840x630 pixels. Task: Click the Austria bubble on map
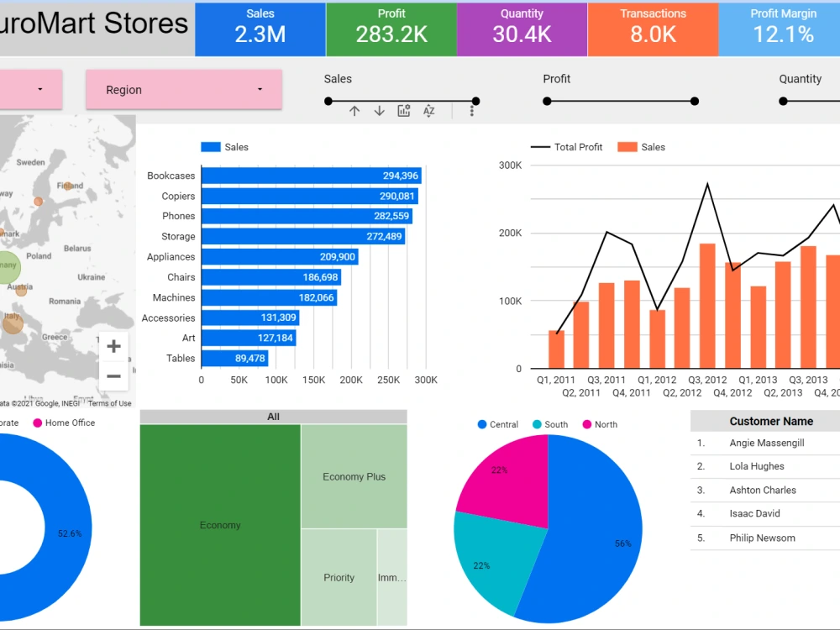point(21,291)
